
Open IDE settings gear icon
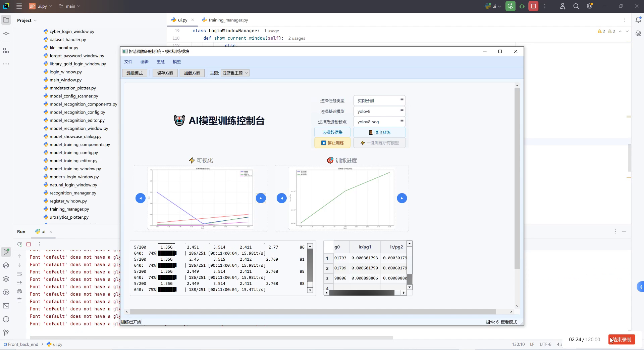(x=590, y=6)
